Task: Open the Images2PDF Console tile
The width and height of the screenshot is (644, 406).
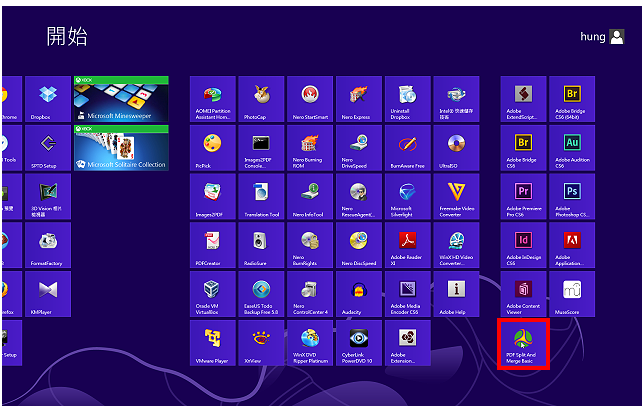Action: tap(261, 148)
